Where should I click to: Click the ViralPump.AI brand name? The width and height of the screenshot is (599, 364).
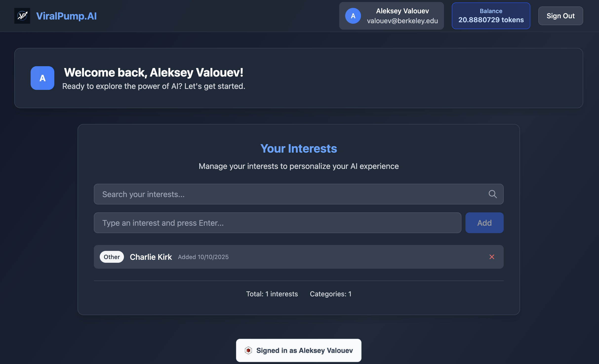[66, 16]
